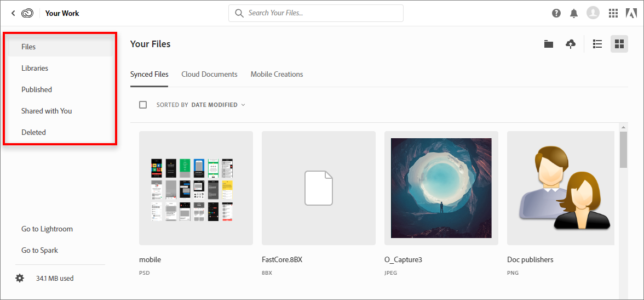Open the user profile avatar
This screenshot has height=300, width=644.
[x=593, y=13]
